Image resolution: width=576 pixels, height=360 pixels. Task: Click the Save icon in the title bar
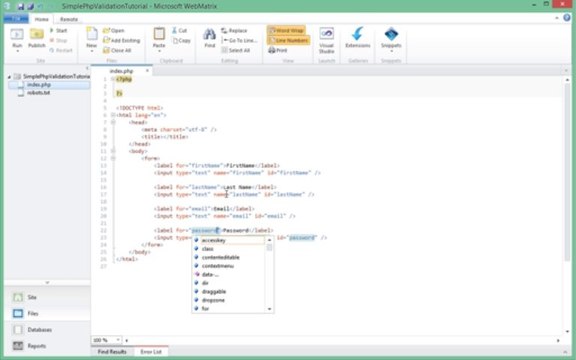tap(21, 6)
